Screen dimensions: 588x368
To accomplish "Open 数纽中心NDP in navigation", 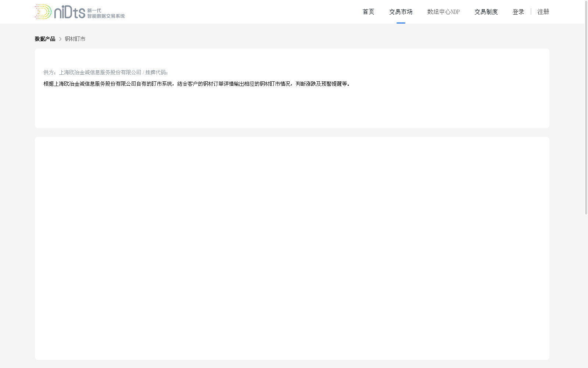I will (x=443, y=12).
